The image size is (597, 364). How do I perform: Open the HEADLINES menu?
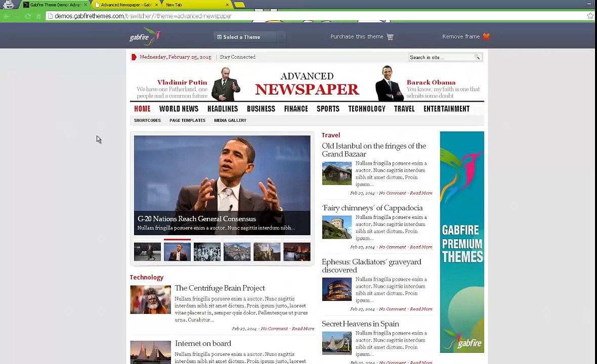(223, 109)
